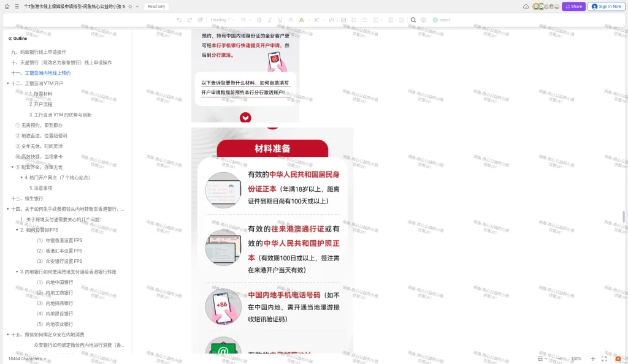The width and height of the screenshot is (628, 364).
Task: View collaborator avatars group
Action: [x=546, y=6]
